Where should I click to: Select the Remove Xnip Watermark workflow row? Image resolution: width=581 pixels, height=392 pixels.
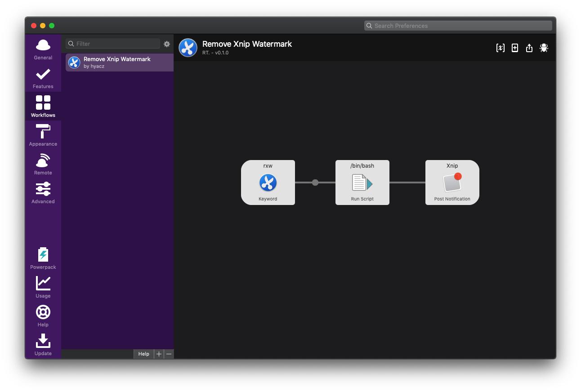pyautogui.click(x=120, y=62)
